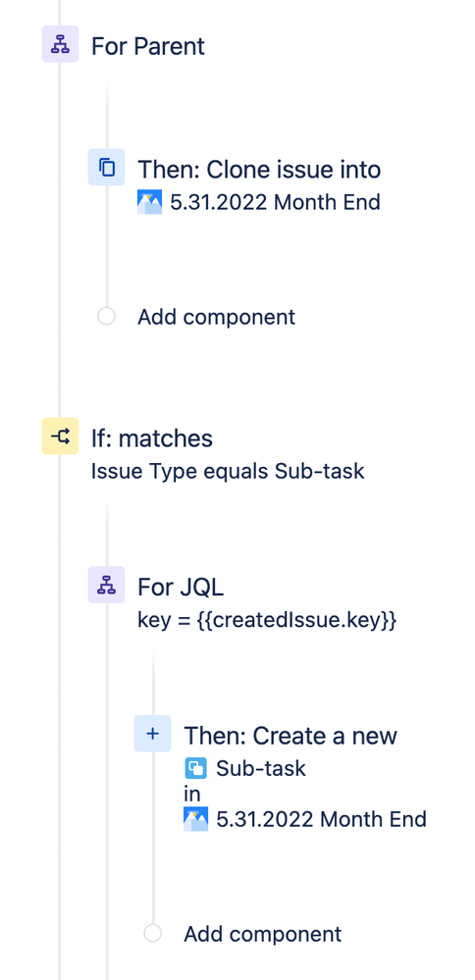Select the Clone issue copy icon
This screenshot has height=980, width=475.
point(106,168)
